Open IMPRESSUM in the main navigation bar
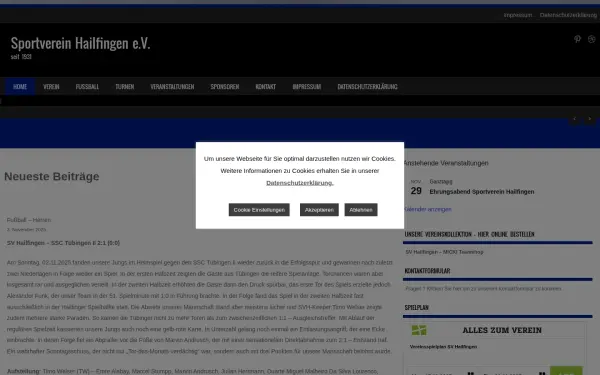 [307, 87]
